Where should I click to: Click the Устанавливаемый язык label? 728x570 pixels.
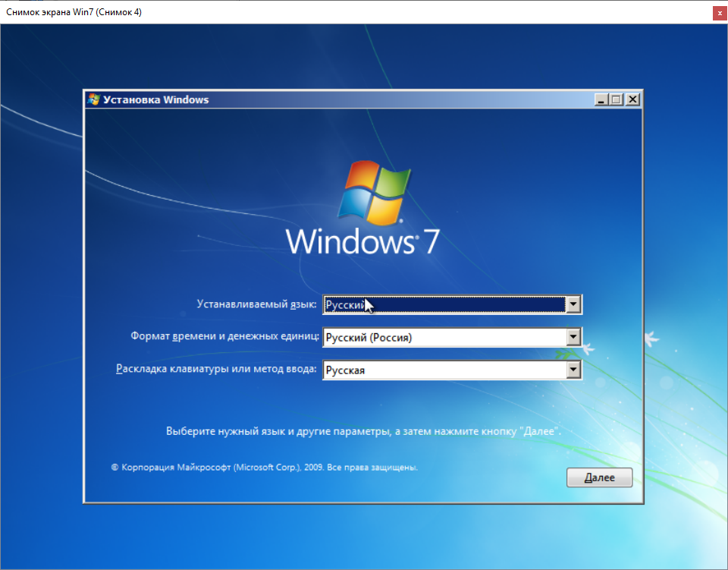256,304
